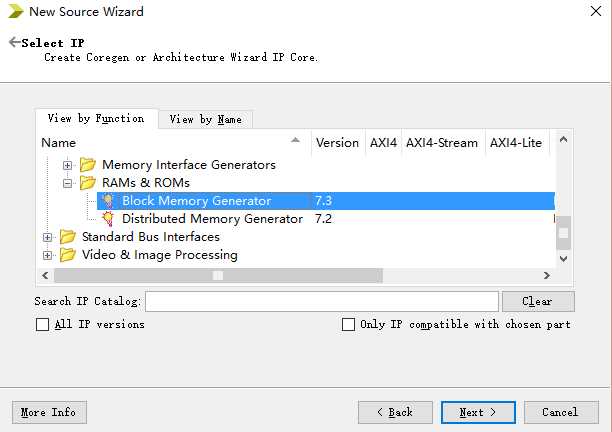Viewport: 612px width, 432px height.
Task: Click into the Search IP Catalog field
Action: pos(322,301)
